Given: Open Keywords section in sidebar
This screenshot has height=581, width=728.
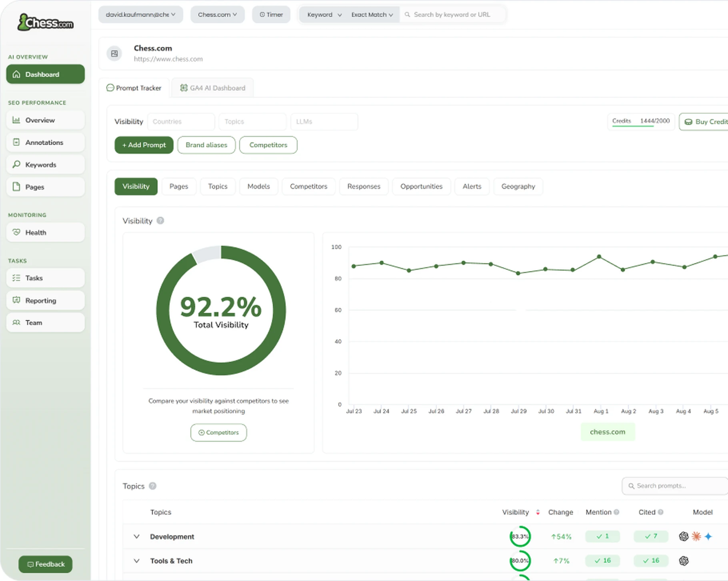Looking at the screenshot, I should (x=45, y=164).
